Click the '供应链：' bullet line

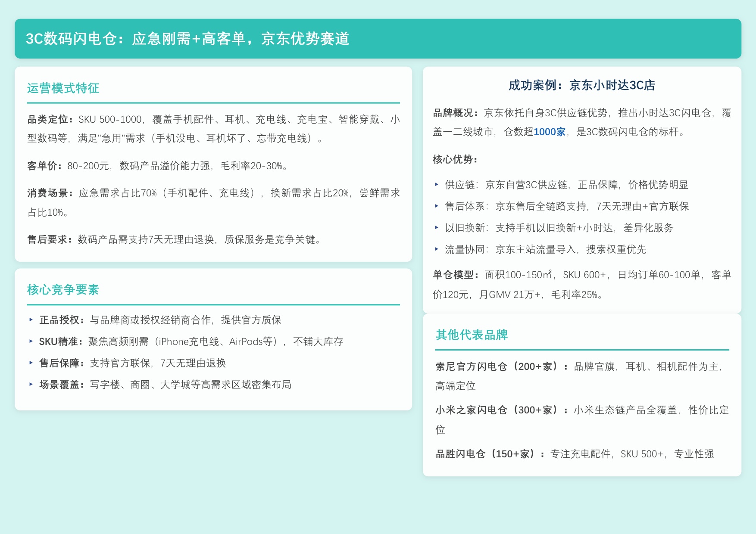click(x=566, y=185)
